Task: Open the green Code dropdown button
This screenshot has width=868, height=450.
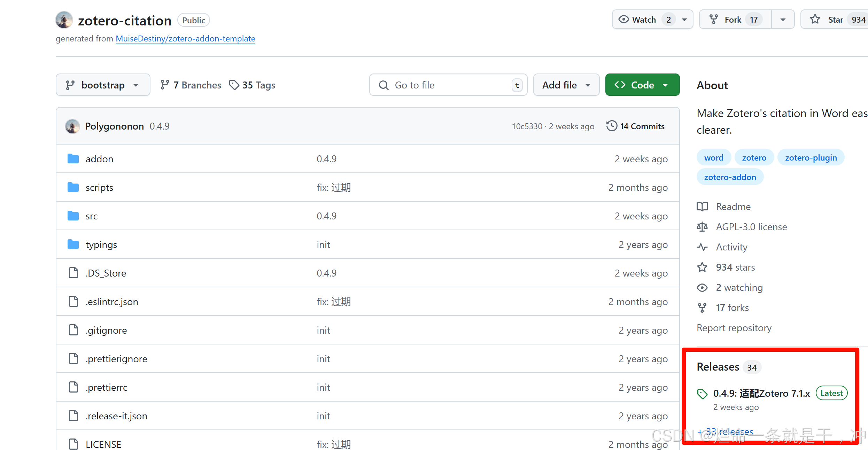Action: pos(642,85)
